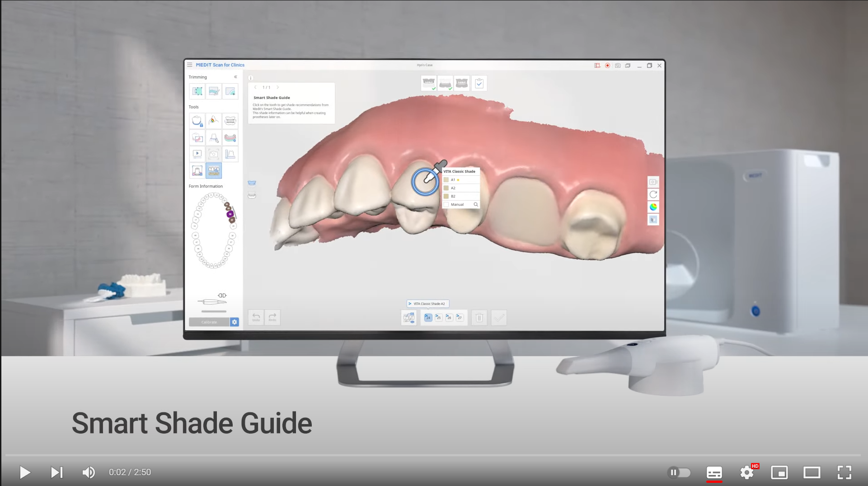
Task: Open the MEDIT hamburger menu
Action: [190, 65]
